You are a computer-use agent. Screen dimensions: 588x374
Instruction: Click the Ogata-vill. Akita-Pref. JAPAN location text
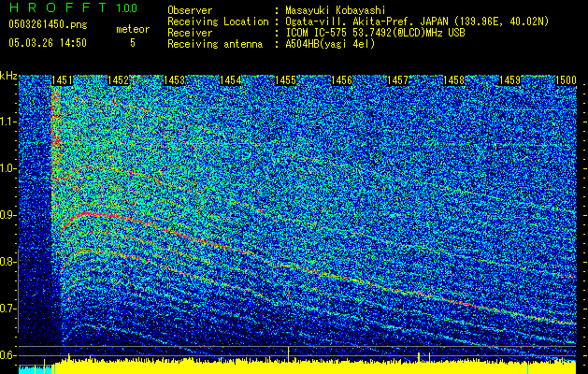(417, 22)
